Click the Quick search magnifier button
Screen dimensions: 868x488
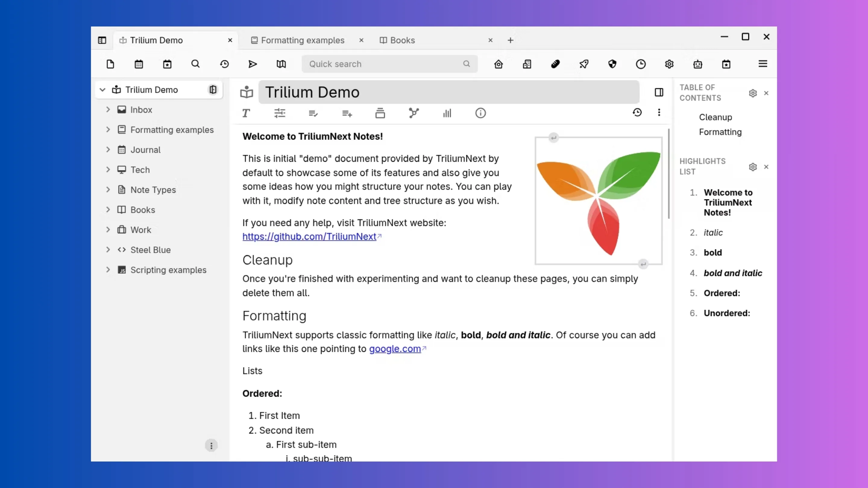coord(466,64)
